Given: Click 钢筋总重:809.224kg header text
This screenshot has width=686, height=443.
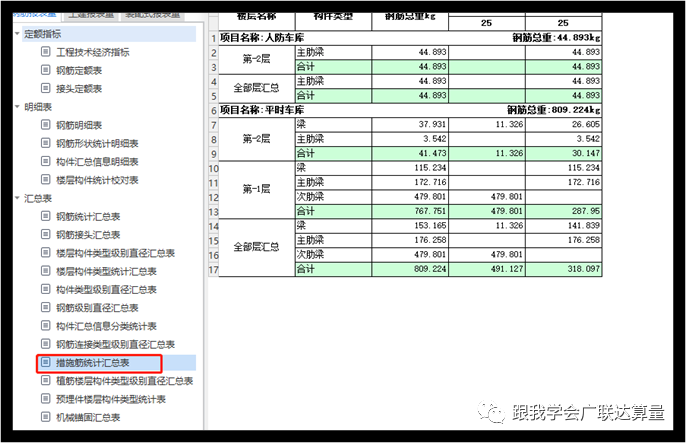Looking at the screenshot, I should click(x=553, y=110).
